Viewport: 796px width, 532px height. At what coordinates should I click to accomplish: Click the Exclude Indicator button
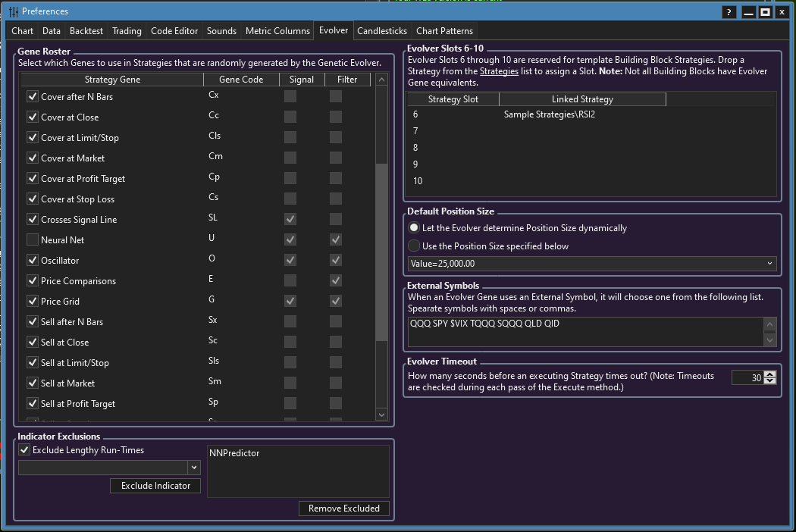[x=155, y=486]
